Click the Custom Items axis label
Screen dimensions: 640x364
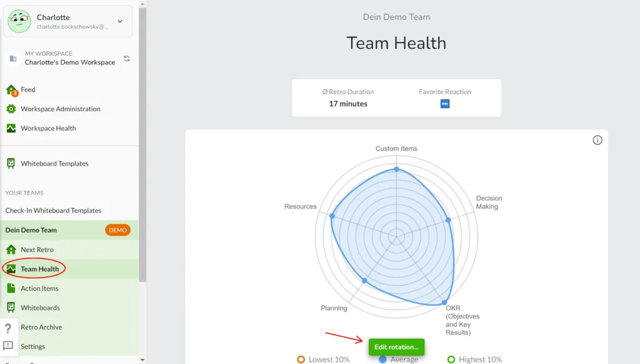[x=396, y=149]
